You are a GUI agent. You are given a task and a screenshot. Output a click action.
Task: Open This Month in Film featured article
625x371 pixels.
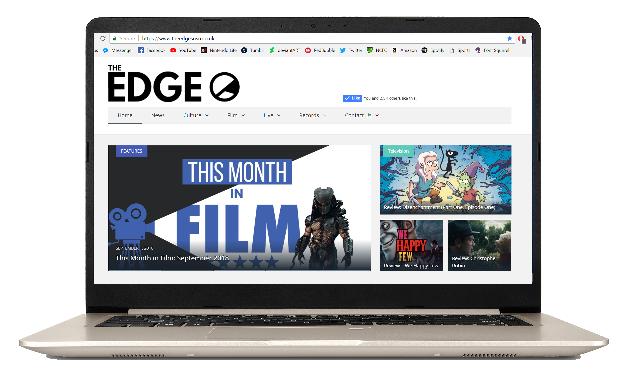239,208
